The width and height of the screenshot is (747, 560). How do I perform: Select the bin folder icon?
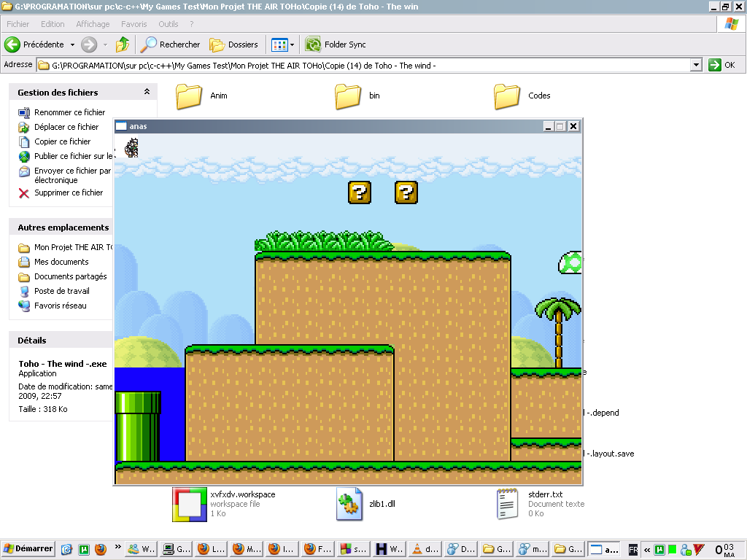pyautogui.click(x=348, y=96)
